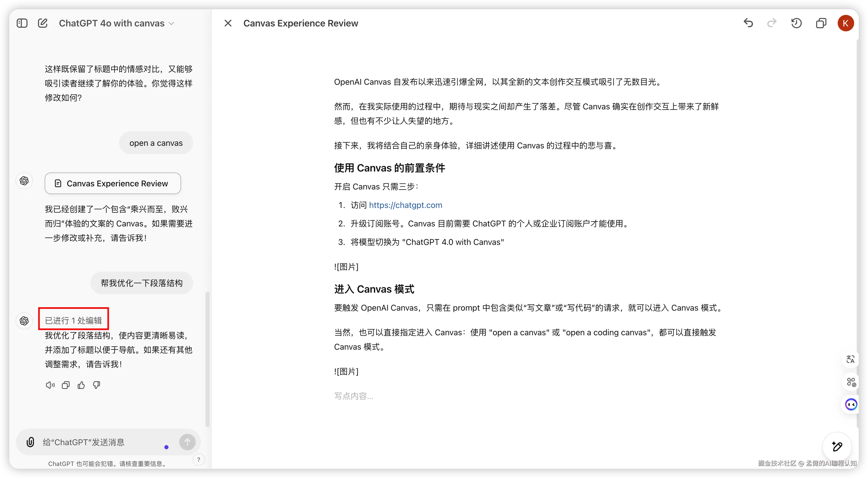
Task: Read the last response aloud
Action: 50,385
